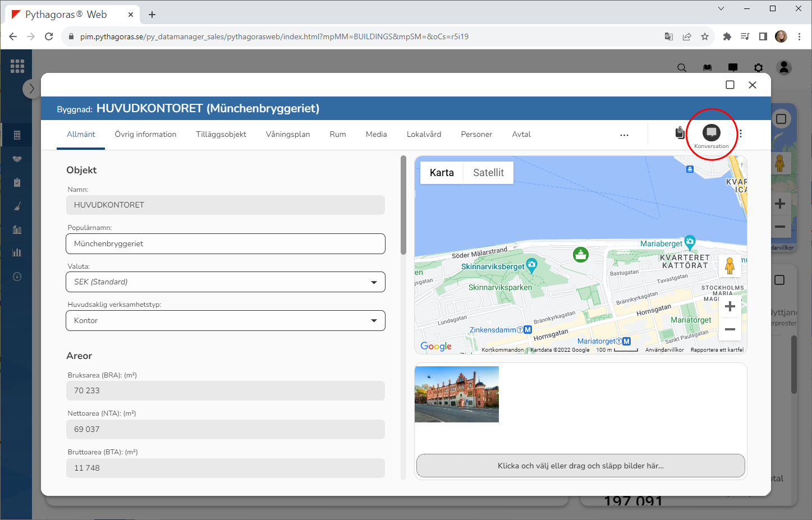Viewport: 812px width, 520px height.
Task: Zoom out on the map with minus
Action: [x=730, y=329]
